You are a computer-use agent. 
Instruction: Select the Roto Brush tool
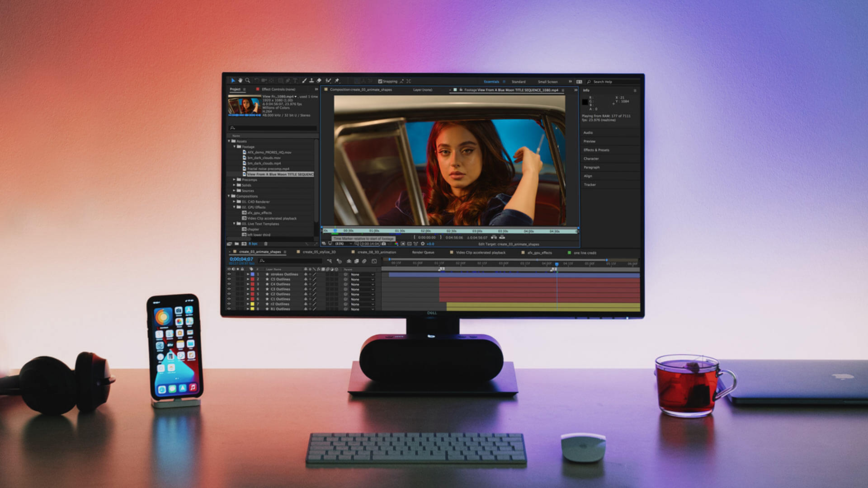pyautogui.click(x=328, y=80)
